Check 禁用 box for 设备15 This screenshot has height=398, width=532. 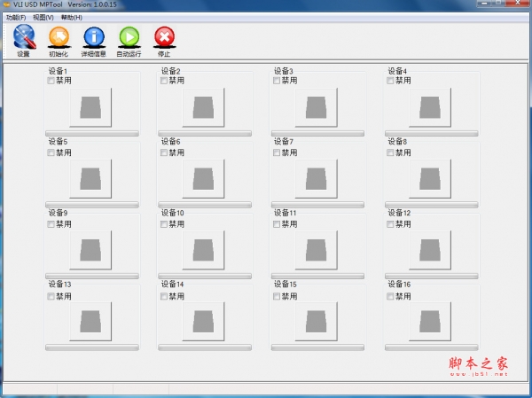(277, 297)
